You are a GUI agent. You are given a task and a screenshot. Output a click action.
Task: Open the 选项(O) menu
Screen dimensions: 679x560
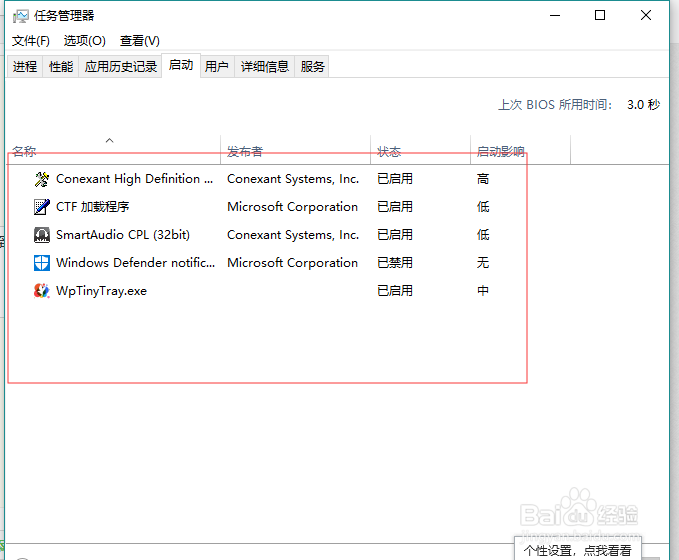(x=84, y=41)
